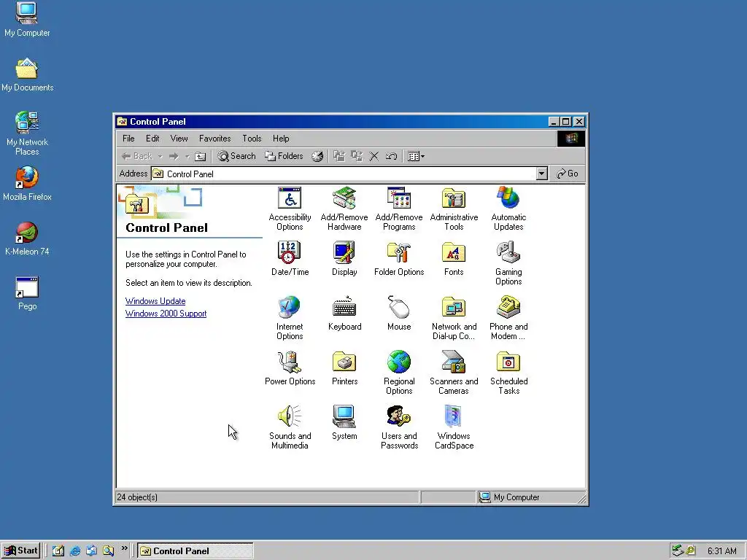Open the File menu
This screenshot has width=747, height=560.
click(128, 139)
